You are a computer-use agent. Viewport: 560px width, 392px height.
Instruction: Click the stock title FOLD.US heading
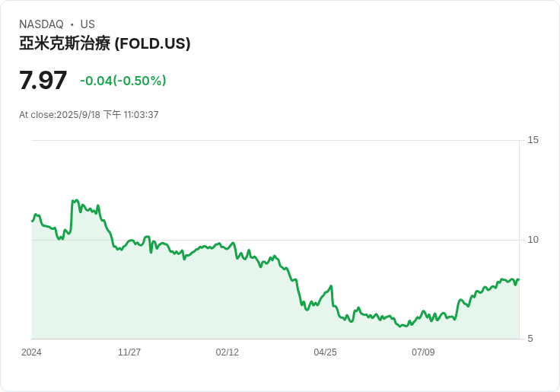(105, 43)
